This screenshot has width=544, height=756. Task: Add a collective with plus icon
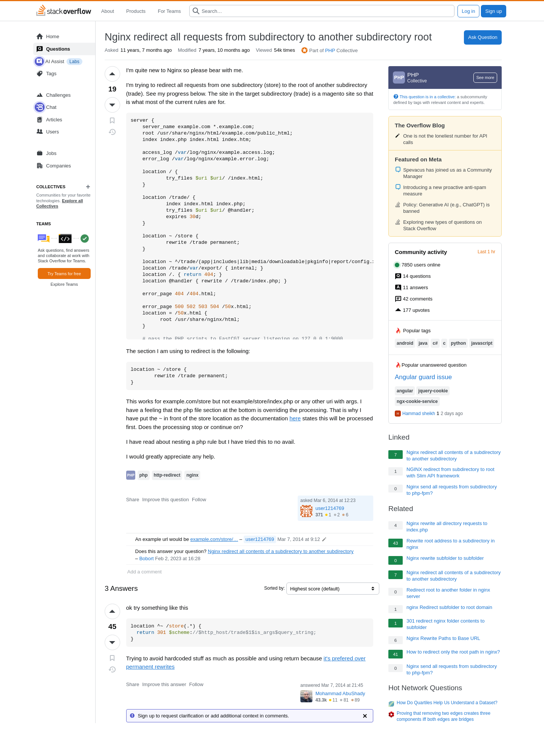tap(88, 187)
